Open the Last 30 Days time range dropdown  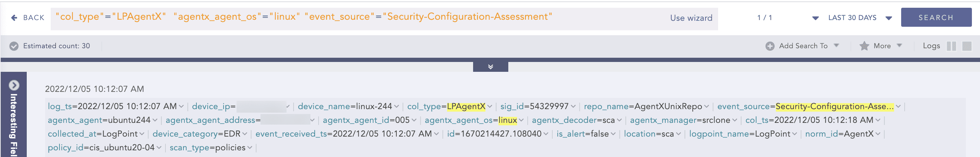click(x=889, y=18)
